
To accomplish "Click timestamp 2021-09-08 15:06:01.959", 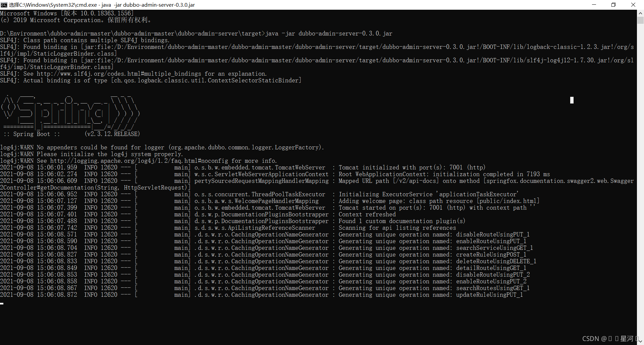I will (x=39, y=167).
